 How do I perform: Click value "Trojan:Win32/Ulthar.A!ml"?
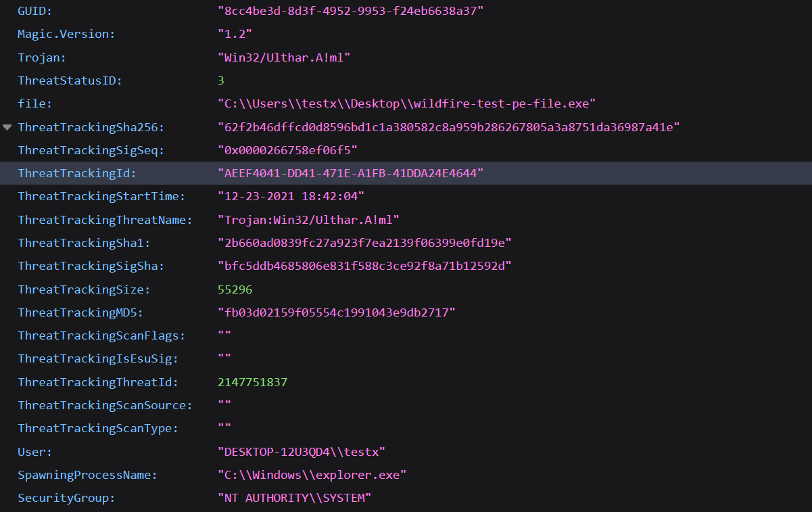coord(309,220)
